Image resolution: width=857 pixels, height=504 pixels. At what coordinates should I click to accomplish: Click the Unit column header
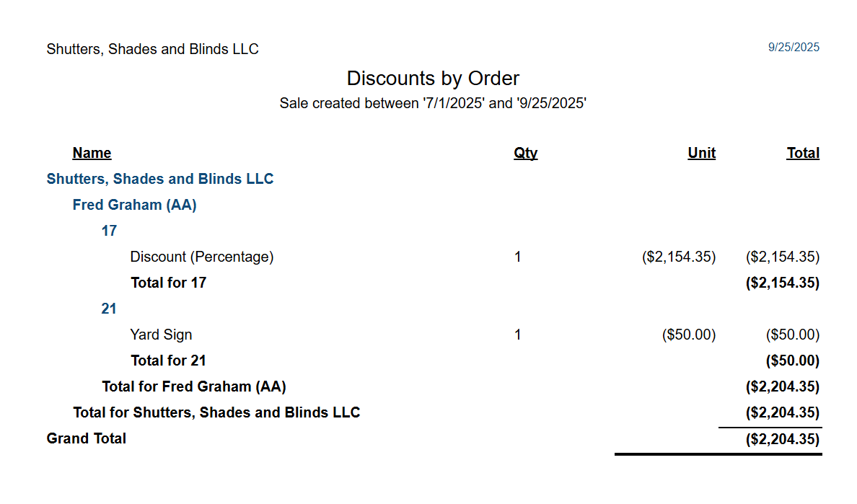coord(701,153)
